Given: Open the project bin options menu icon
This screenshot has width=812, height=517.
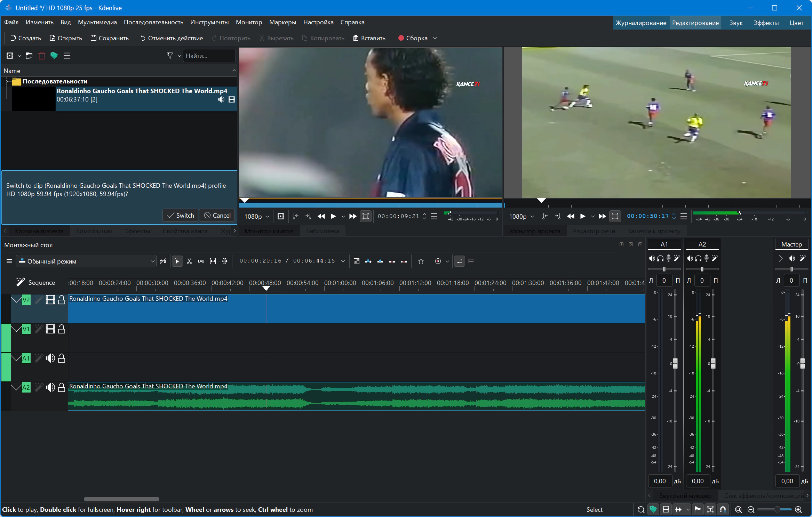Looking at the screenshot, I should tap(67, 56).
